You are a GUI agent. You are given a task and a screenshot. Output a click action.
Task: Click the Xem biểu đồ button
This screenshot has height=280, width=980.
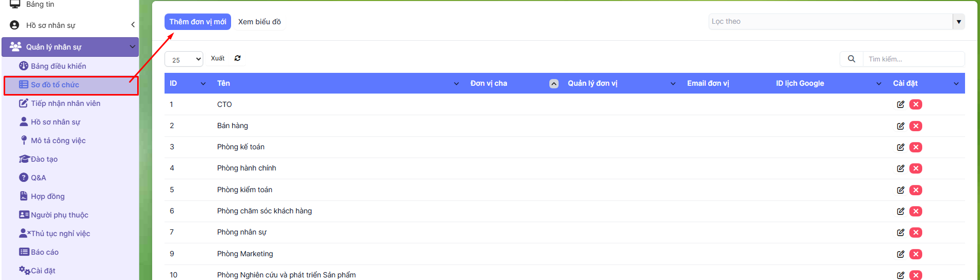click(x=259, y=22)
